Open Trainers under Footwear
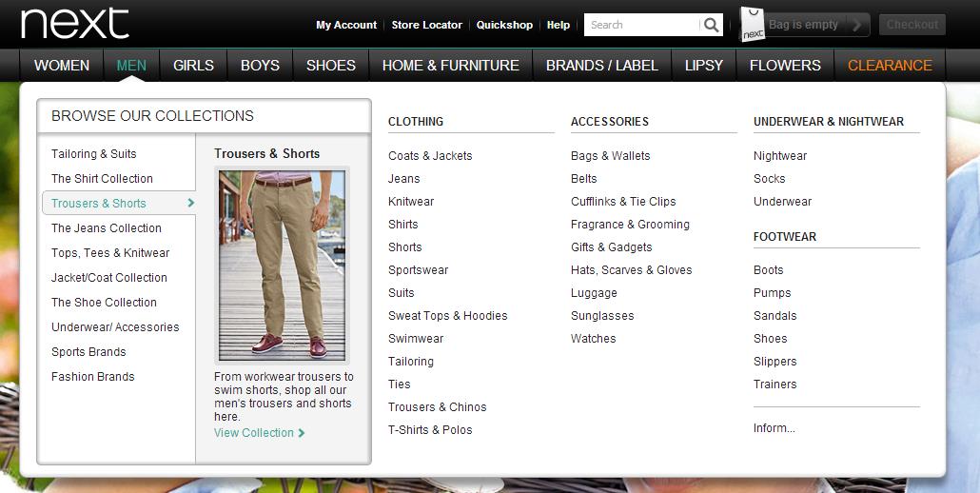This screenshot has width=980, height=493. [x=775, y=385]
